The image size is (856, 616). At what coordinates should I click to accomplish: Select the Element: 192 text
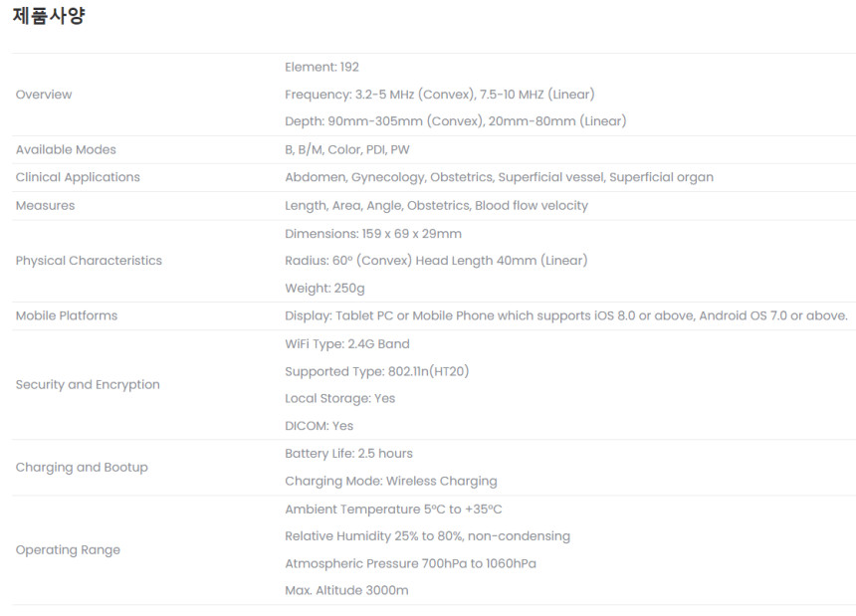coord(321,67)
